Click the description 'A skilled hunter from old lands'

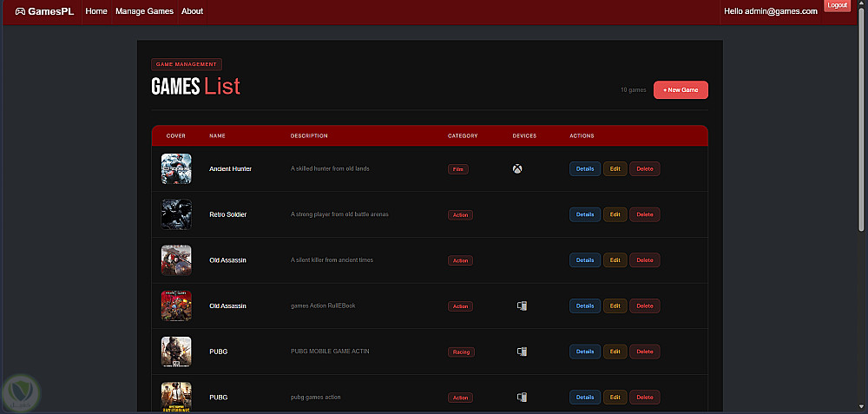pos(330,168)
